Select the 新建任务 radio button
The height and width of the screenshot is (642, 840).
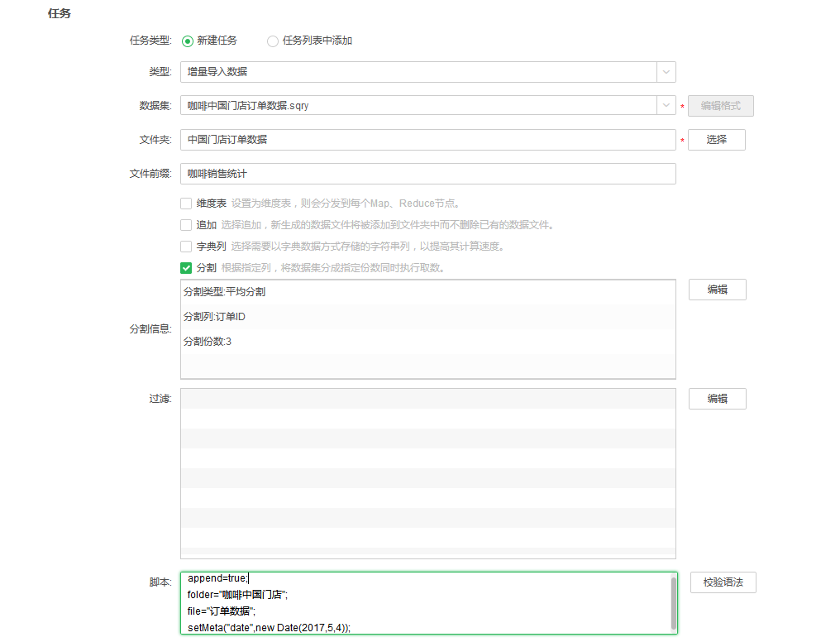click(188, 41)
